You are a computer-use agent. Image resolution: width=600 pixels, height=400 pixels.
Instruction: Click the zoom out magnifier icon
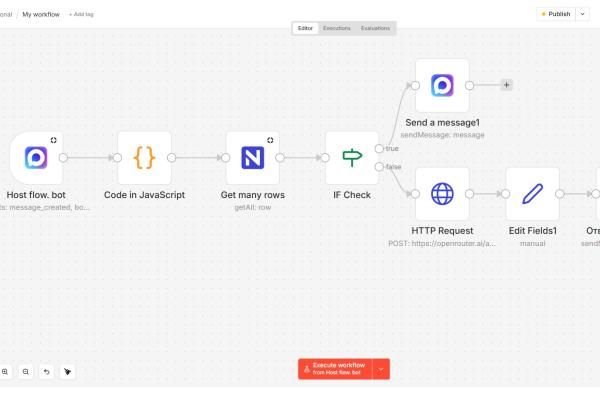tap(26, 371)
